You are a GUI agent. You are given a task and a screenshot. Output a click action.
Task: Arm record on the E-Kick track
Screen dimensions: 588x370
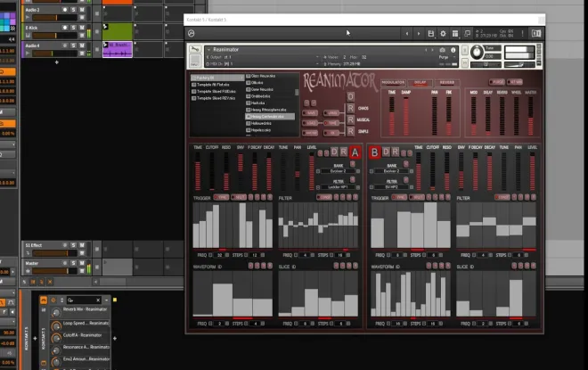(x=65, y=28)
